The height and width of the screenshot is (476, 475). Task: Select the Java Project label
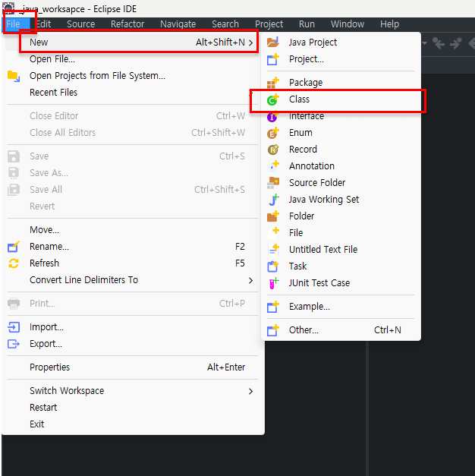(313, 43)
